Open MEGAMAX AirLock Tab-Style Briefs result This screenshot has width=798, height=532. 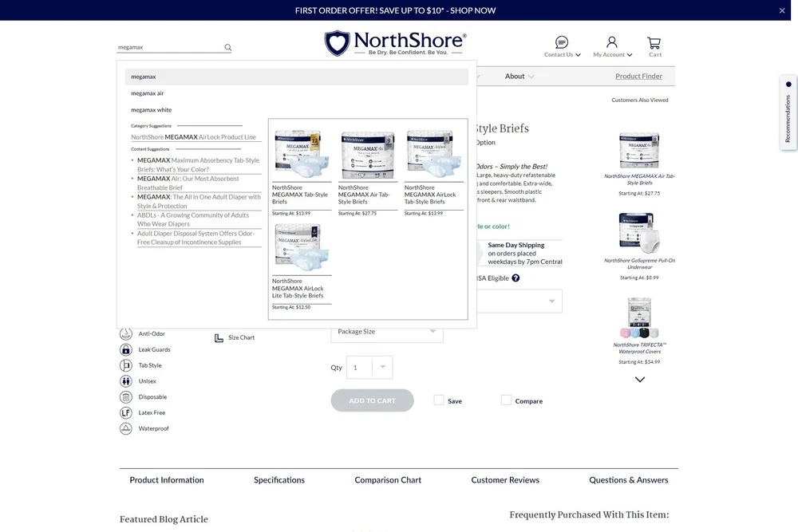click(x=433, y=173)
